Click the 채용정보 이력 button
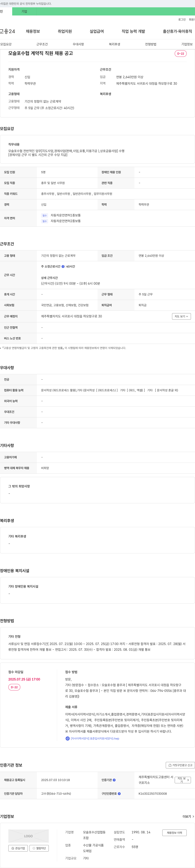Screen dimensions: 195x868 [x=174, y=833]
